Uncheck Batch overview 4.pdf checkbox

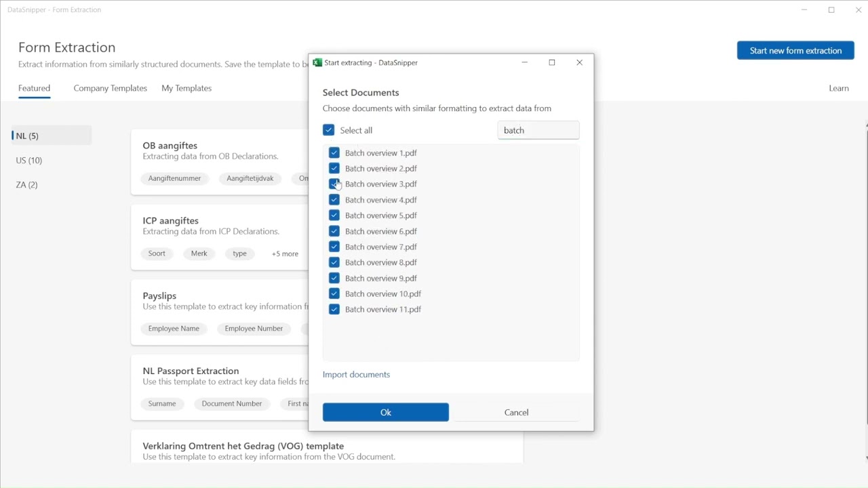[x=334, y=200]
